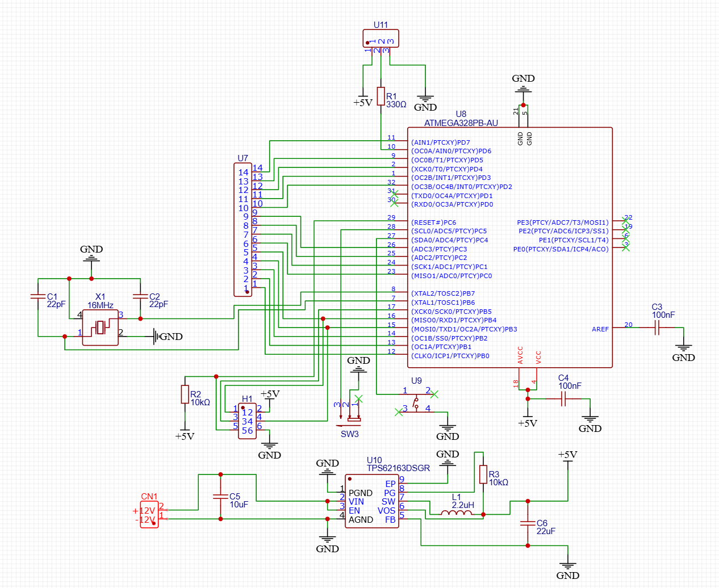Click the SW3 switch symbol

(x=351, y=421)
